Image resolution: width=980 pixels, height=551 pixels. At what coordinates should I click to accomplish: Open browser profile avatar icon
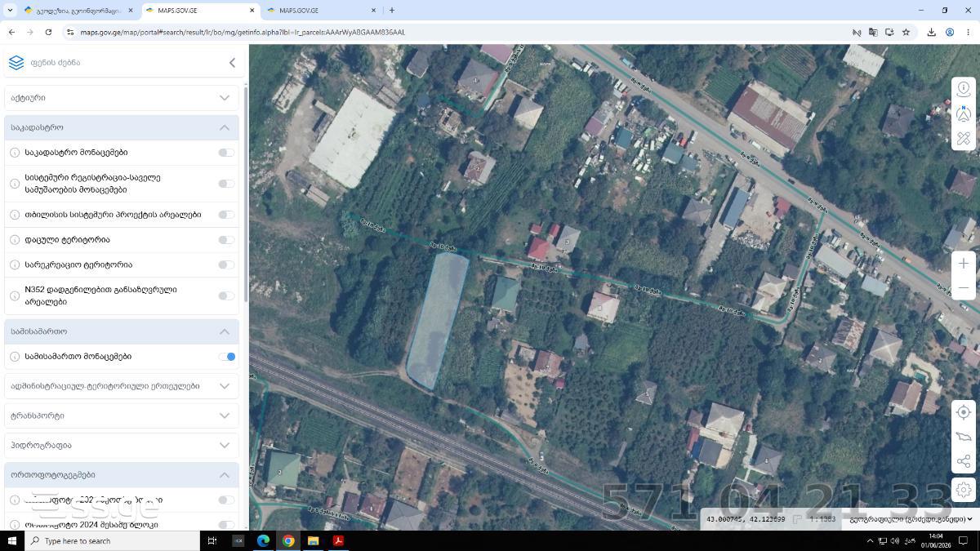click(950, 32)
